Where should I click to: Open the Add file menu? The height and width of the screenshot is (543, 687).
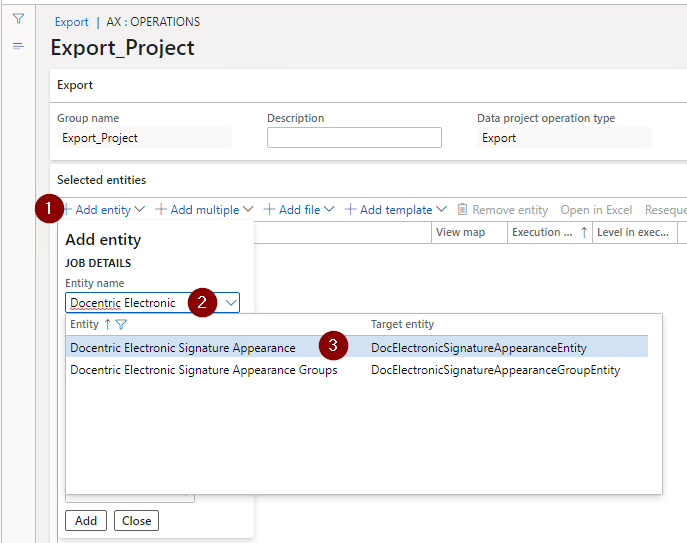coord(299,210)
